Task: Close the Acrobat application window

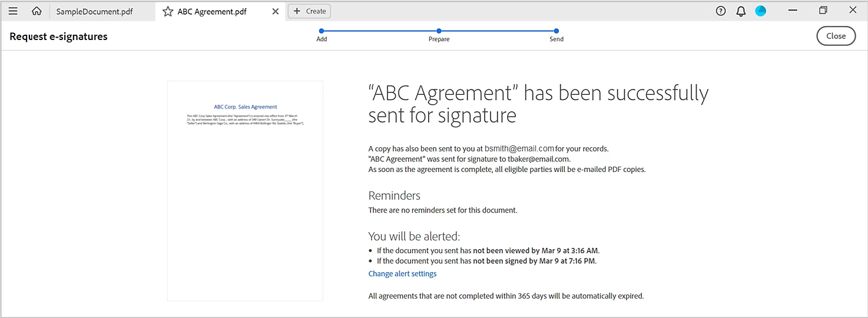Action: point(853,10)
